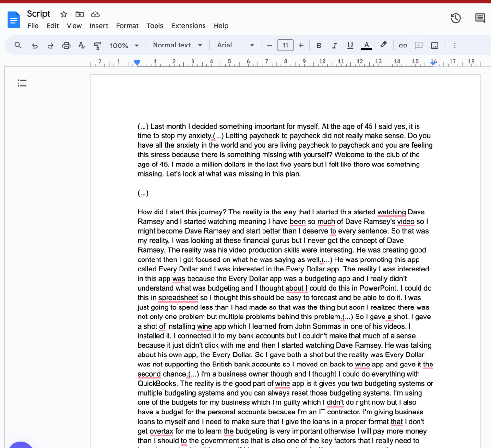Decrease font size with minus button

point(269,46)
